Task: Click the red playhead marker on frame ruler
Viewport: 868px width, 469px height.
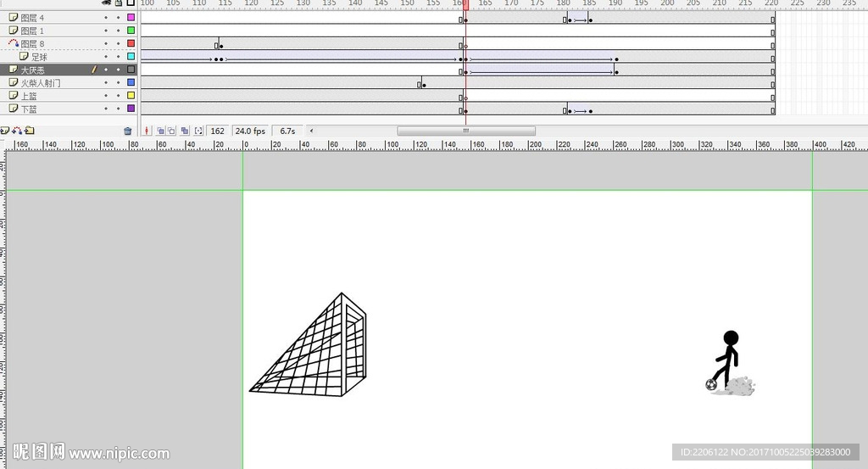Action: tap(465, 4)
